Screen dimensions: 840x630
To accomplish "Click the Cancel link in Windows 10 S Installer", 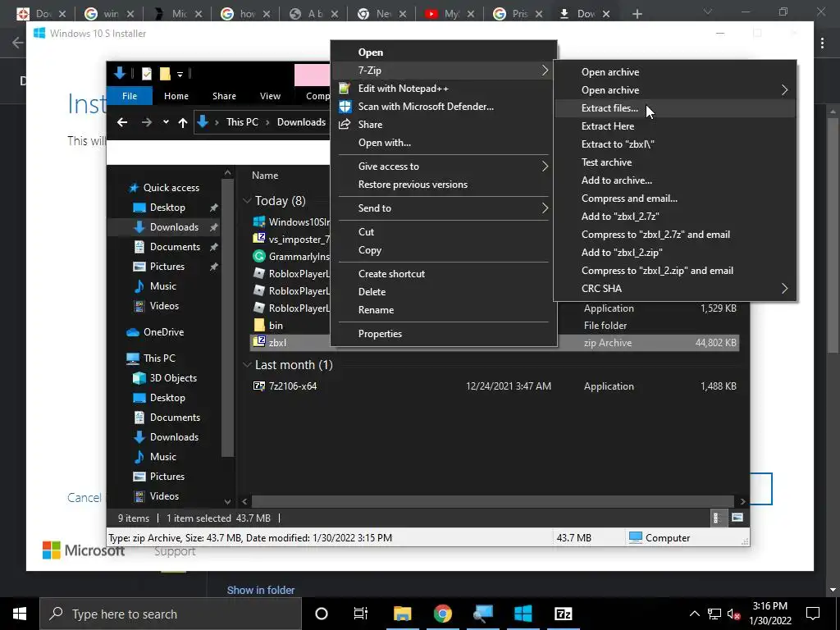I will tap(84, 498).
